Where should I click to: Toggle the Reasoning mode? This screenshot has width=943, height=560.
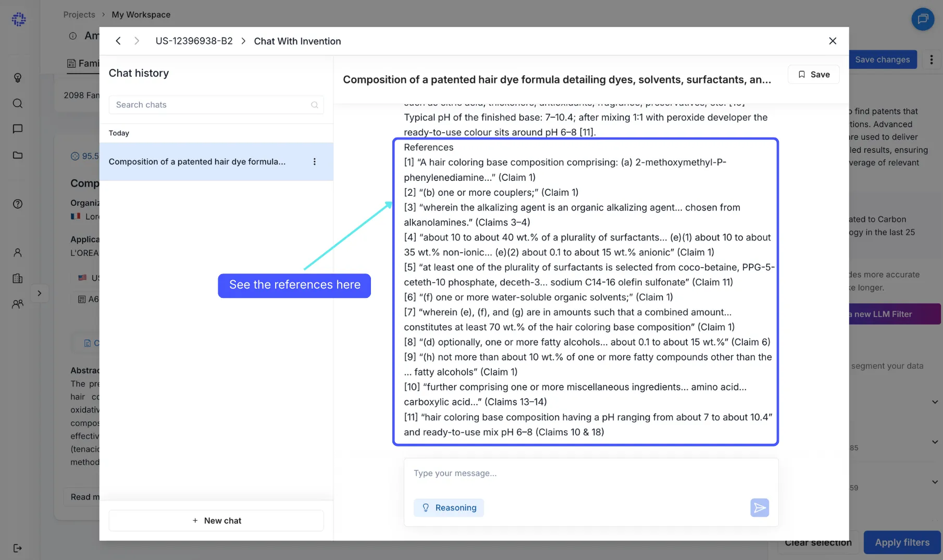pyautogui.click(x=449, y=507)
